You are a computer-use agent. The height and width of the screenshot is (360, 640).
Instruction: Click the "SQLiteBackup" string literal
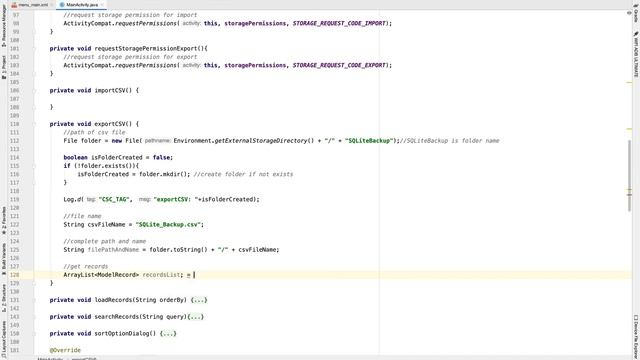point(369,141)
